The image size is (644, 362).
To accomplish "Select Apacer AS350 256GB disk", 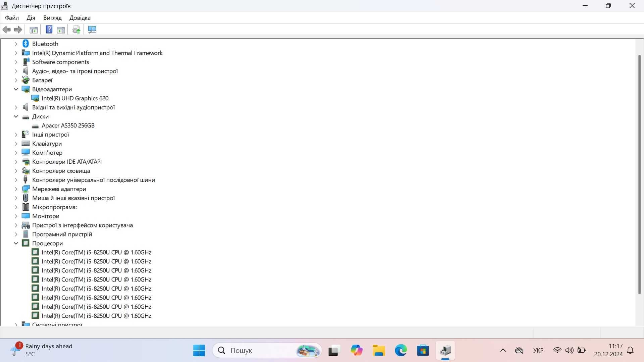I will pyautogui.click(x=68, y=125).
